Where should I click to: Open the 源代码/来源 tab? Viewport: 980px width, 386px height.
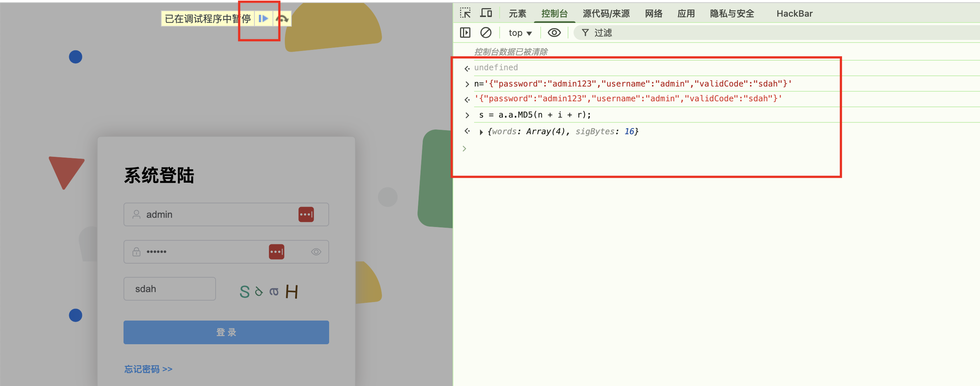pos(606,14)
